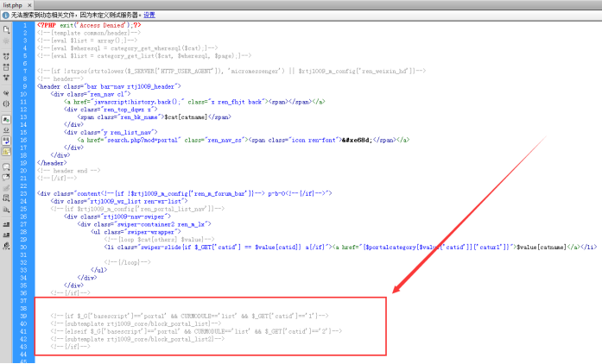Click the elseif catid=='2' line
The image size is (602, 364).
pos(196,331)
